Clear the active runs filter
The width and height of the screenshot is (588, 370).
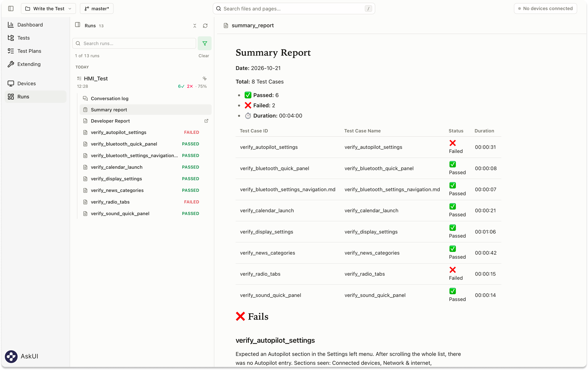[204, 56]
